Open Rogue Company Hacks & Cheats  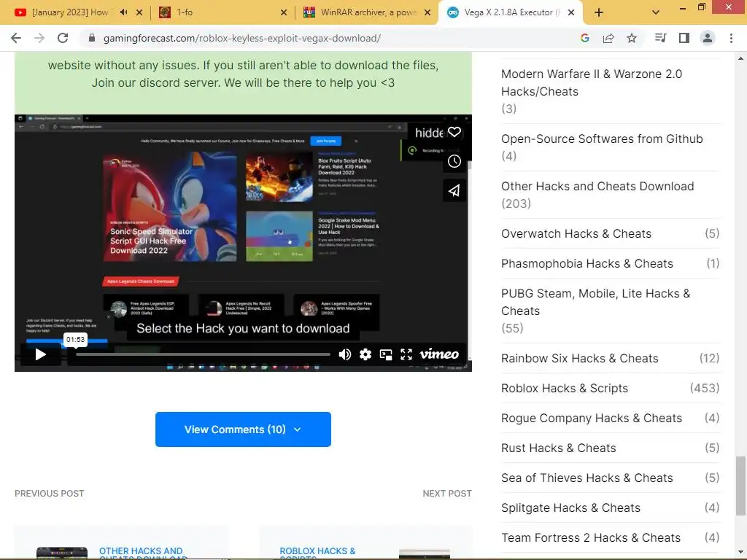592,418
